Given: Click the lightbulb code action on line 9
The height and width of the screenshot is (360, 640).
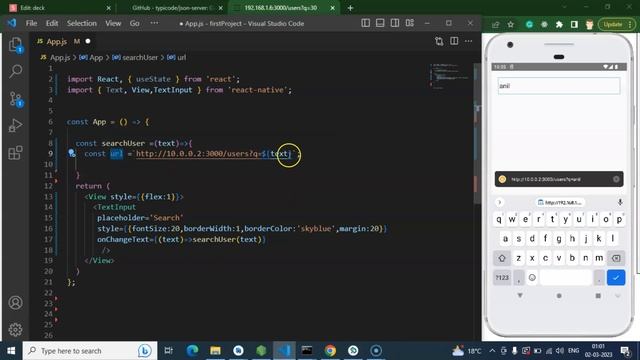Looking at the screenshot, I should click(x=71, y=153).
